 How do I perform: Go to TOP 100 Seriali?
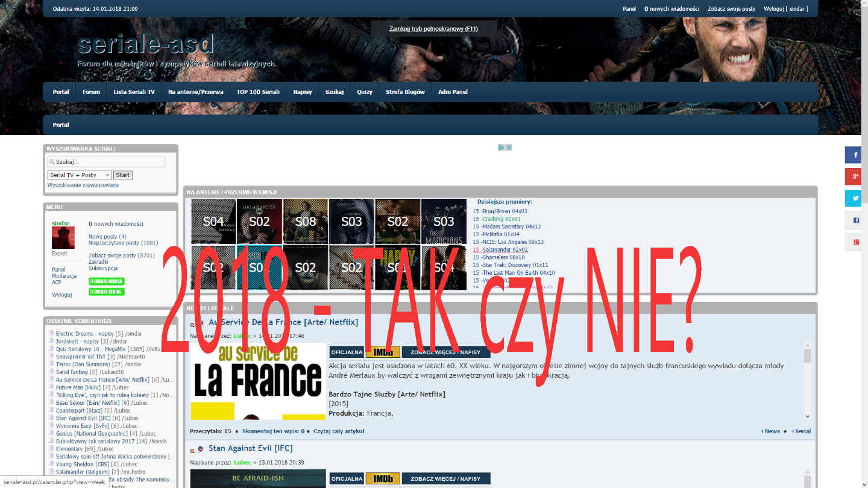(x=258, y=92)
